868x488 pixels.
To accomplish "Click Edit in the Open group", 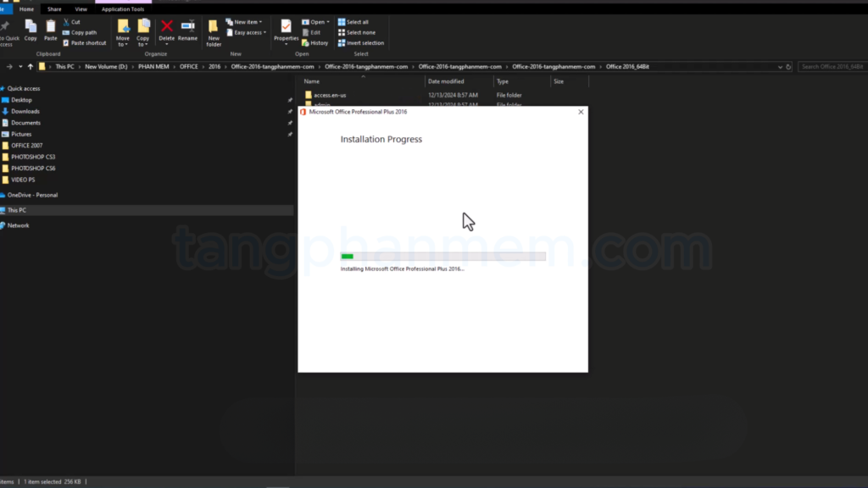I will point(312,33).
